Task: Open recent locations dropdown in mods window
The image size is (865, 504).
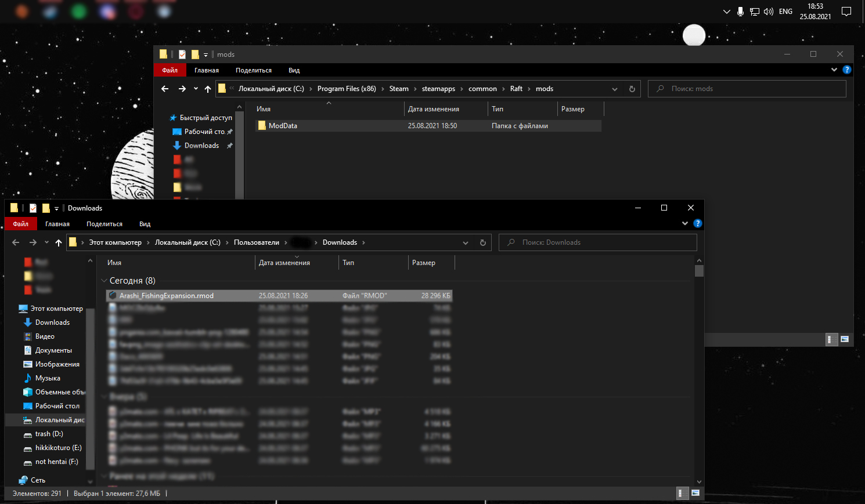Action: pyautogui.click(x=196, y=89)
